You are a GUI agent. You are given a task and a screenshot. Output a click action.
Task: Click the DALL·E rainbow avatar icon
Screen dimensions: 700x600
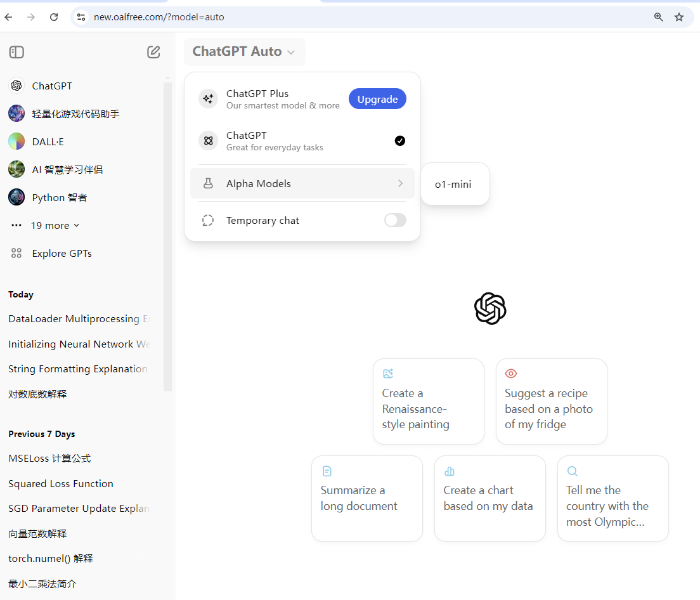(x=16, y=141)
